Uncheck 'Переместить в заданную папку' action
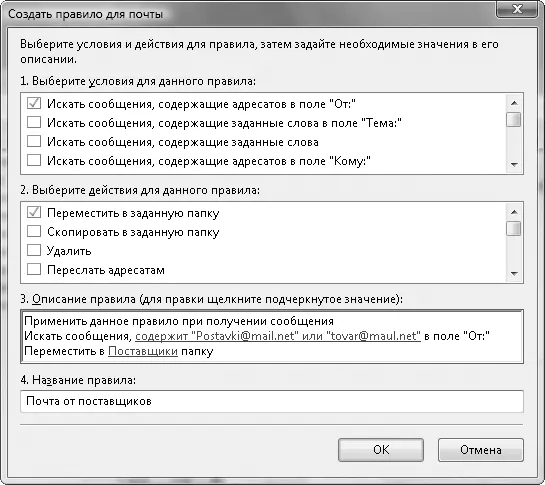 tap(34, 212)
